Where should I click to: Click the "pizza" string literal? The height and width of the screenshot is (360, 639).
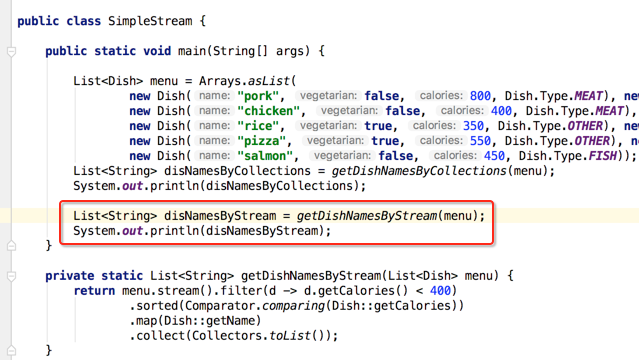tap(262, 141)
